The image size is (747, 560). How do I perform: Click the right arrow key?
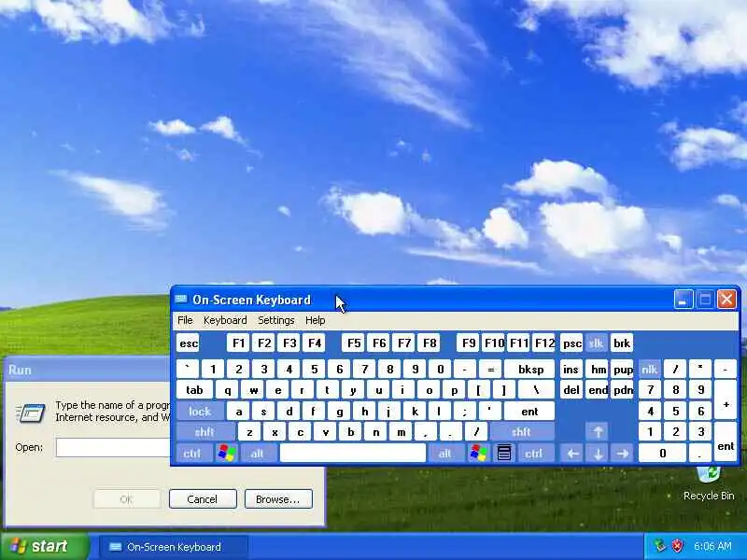click(622, 453)
